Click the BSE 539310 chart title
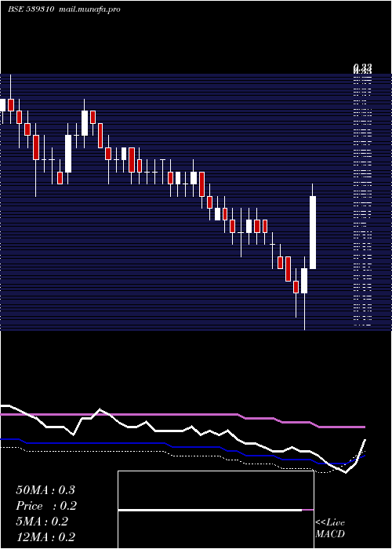Viewport: 392px width, 549px height. [31, 9]
